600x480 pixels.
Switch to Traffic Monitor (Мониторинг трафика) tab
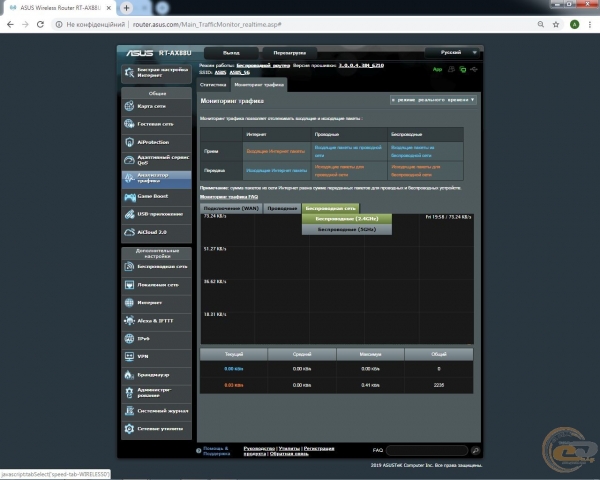tap(259, 85)
